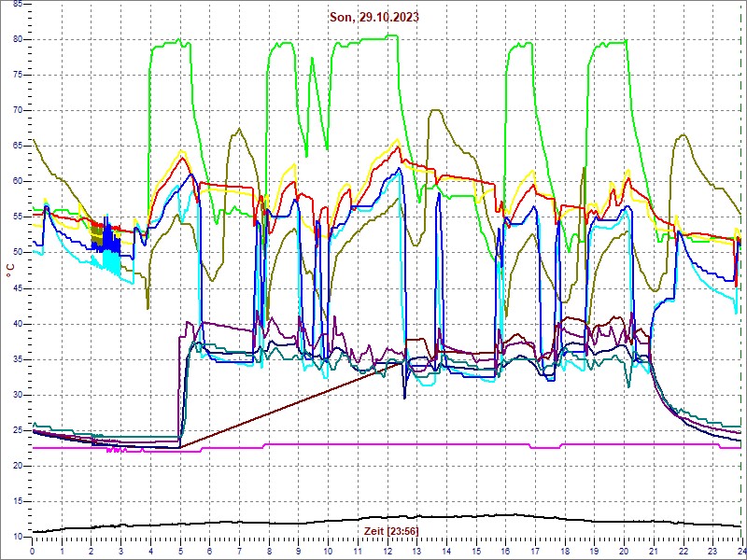The image size is (747, 560).
Task: Select the 25 tick on temperature axis
Action: click(17, 430)
